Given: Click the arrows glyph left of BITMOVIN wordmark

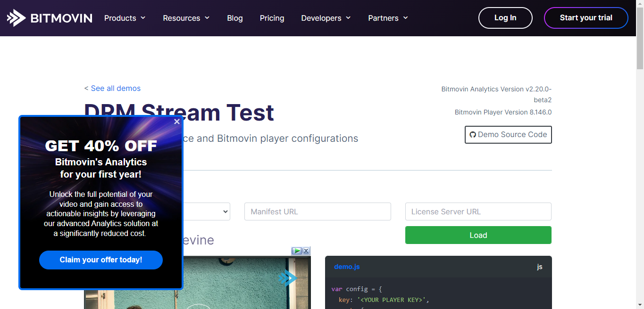Looking at the screenshot, I should click(16, 17).
